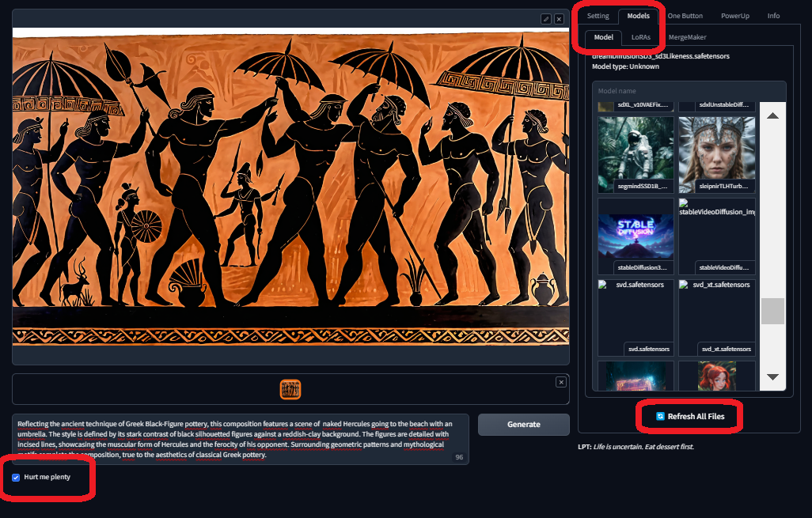This screenshot has height=518, width=812.
Task: Click the generated Greek pottery image
Action: (290, 187)
